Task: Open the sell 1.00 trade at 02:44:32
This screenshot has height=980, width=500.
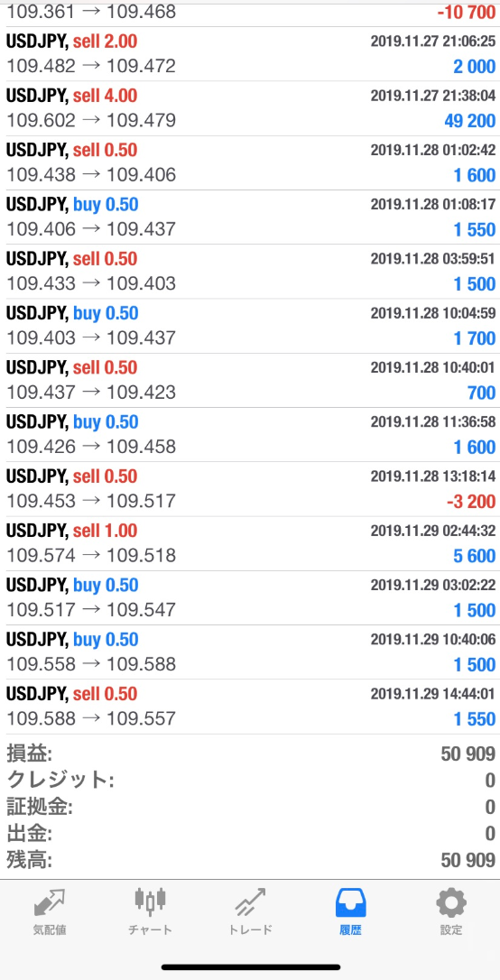Action: point(250,543)
